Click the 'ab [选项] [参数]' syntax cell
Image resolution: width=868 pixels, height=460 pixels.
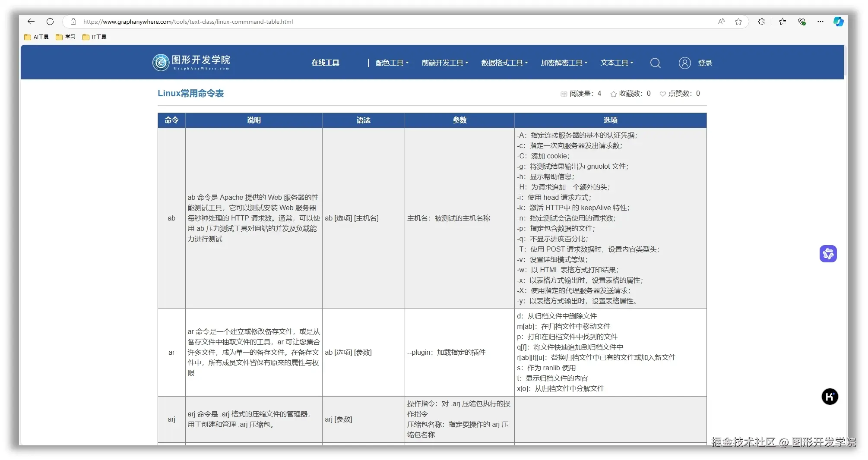(x=364, y=353)
